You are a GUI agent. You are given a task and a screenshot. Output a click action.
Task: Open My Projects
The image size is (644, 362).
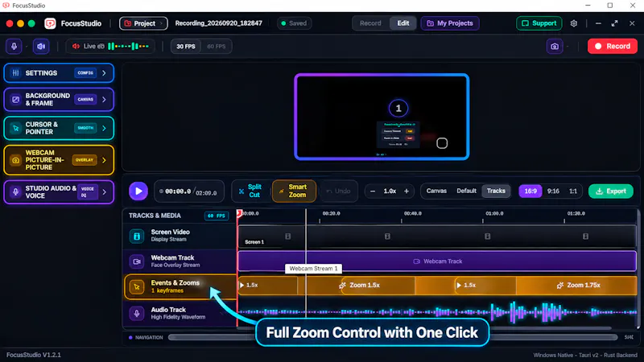click(x=450, y=23)
